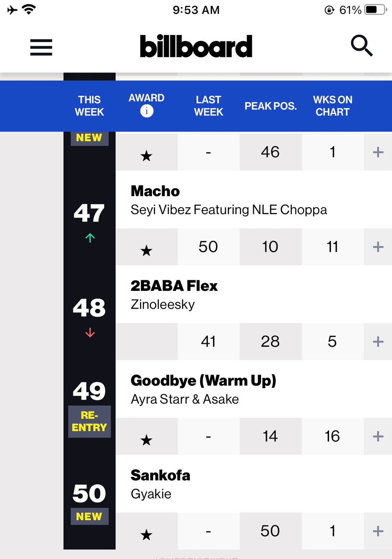Tap the star icon for Goodbye (Warm Up)
The height and width of the screenshot is (559, 392).
pos(147,440)
